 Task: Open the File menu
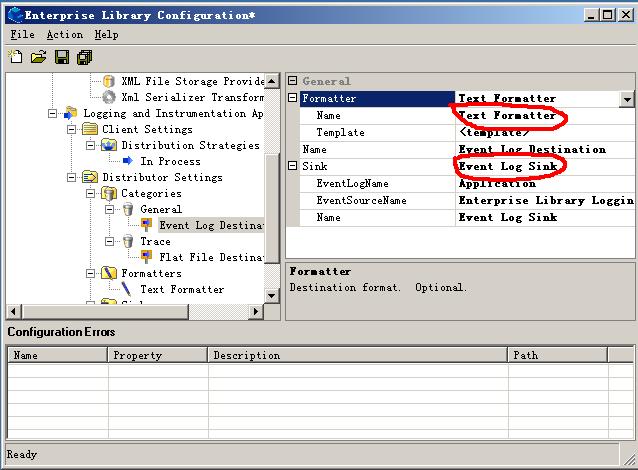pos(22,34)
